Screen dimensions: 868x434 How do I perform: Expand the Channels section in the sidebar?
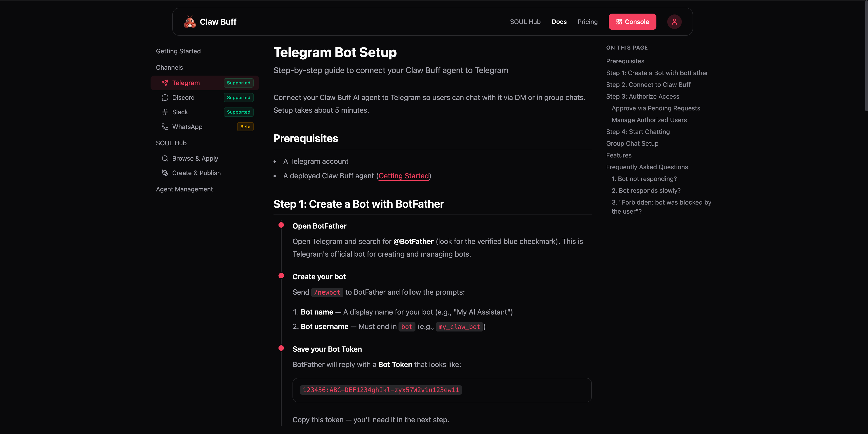coord(170,67)
